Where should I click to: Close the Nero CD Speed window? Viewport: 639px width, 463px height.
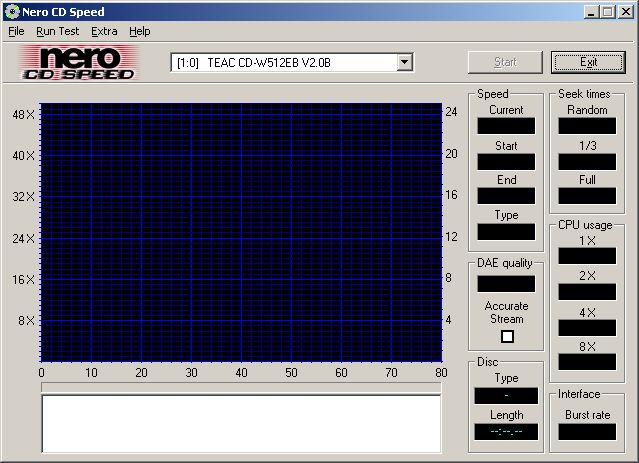tap(626, 11)
